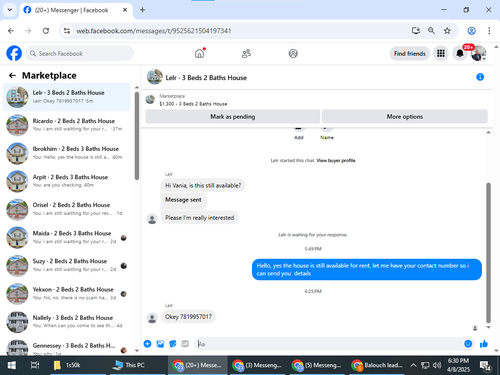
Task: Click the 'Okey 7819957017' message bubble
Action: pos(188,317)
